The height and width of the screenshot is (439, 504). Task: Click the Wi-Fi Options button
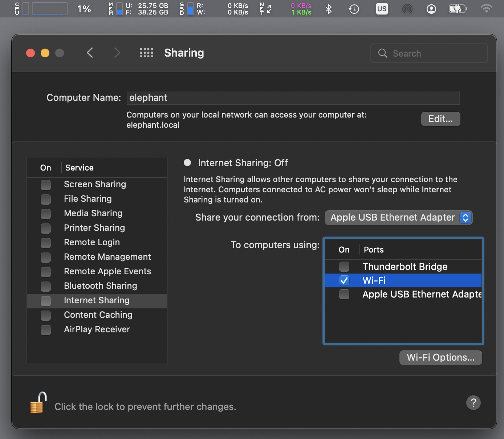440,358
